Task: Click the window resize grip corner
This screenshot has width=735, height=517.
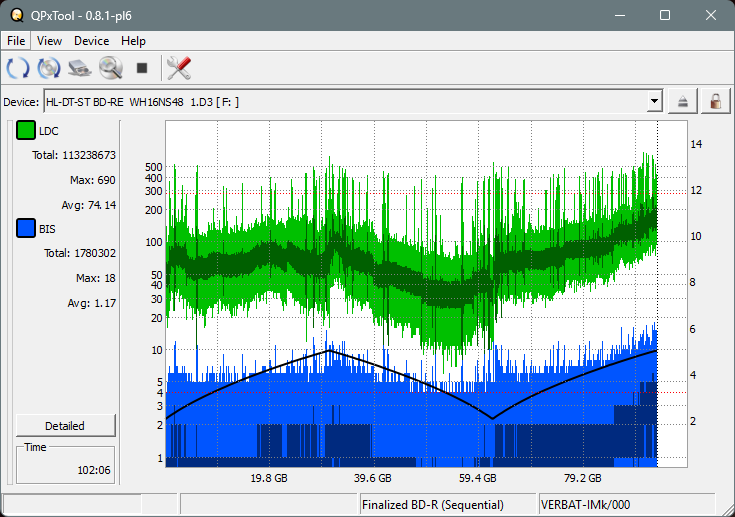Action: (728, 510)
